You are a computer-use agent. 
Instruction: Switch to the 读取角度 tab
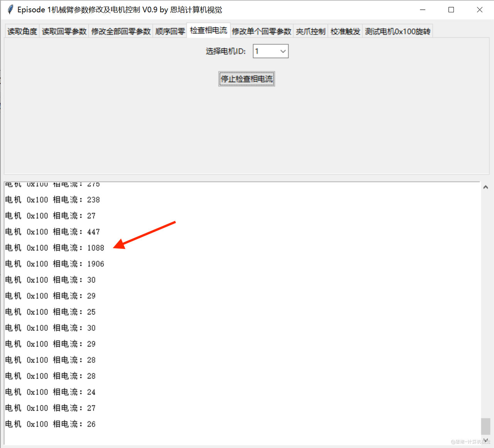click(22, 31)
